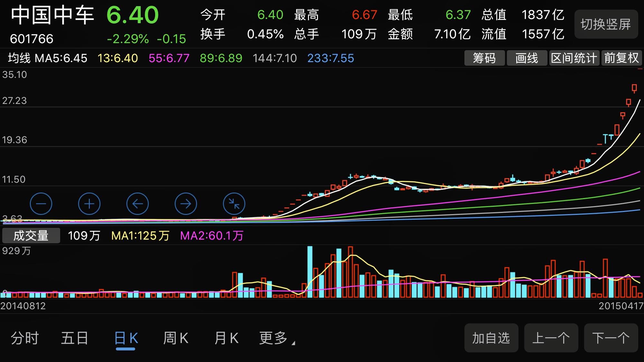Screen dimensions: 644x362
Task: Tap the 11.50 price axis label
Action: [x=14, y=180]
